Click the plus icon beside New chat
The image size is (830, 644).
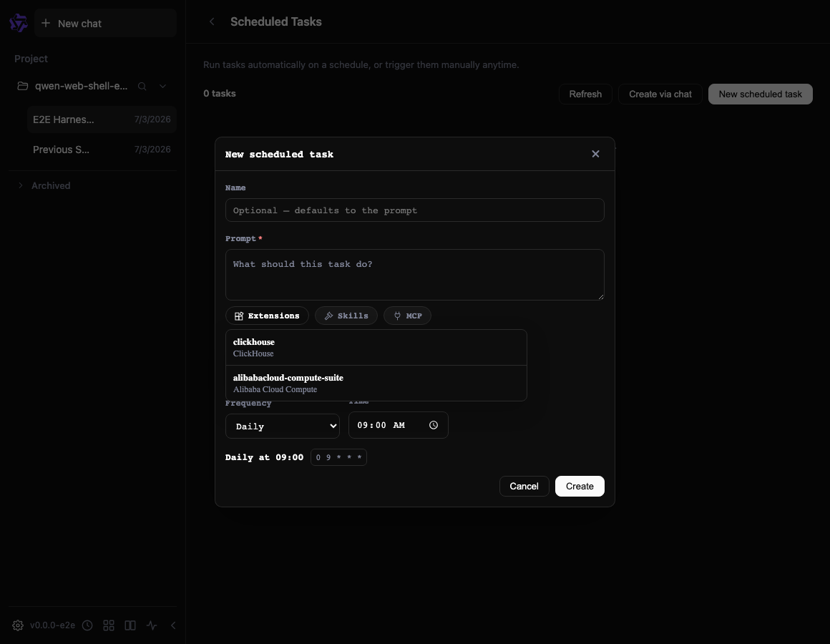(46, 23)
